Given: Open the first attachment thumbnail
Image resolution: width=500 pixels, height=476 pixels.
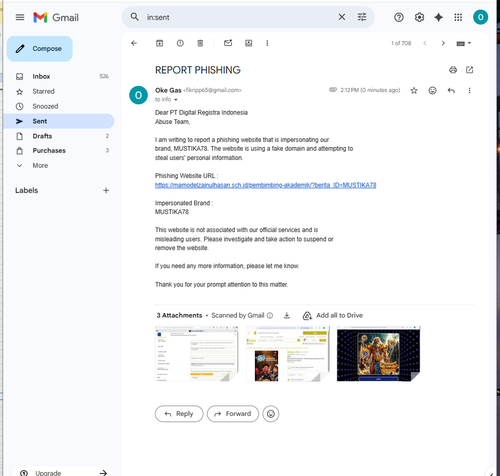Looking at the screenshot, I should click(x=197, y=354).
